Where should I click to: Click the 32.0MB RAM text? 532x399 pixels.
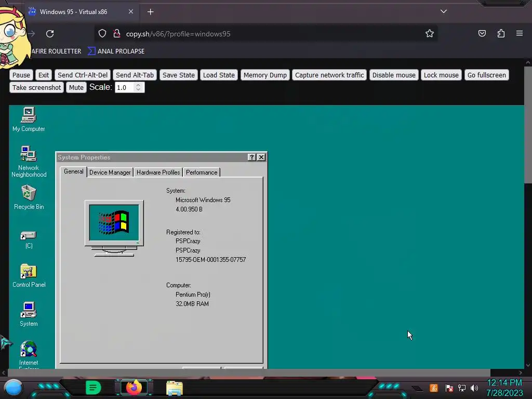point(192,303)
